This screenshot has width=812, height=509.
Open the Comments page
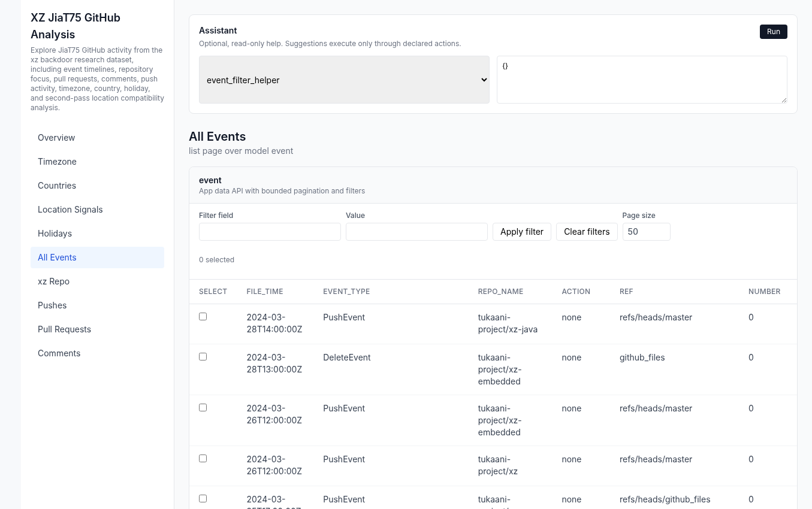(97, 353)
